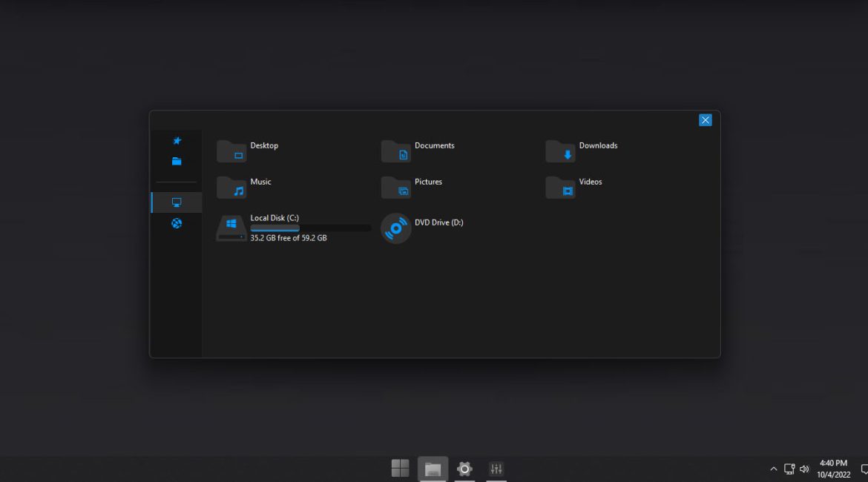This screenshot has width=868, height=482.
Task: Click the clock to view the calendar
Action: [x=832, y=469]
